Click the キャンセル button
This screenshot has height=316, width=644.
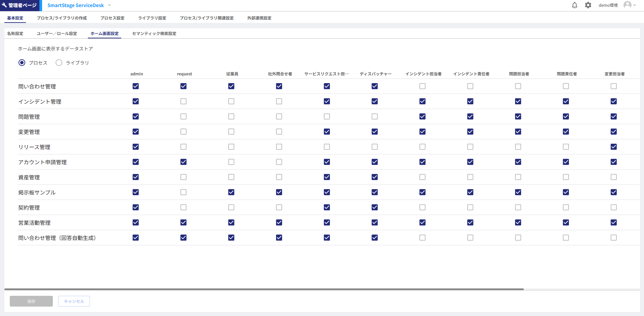click(x=74, y=301)
